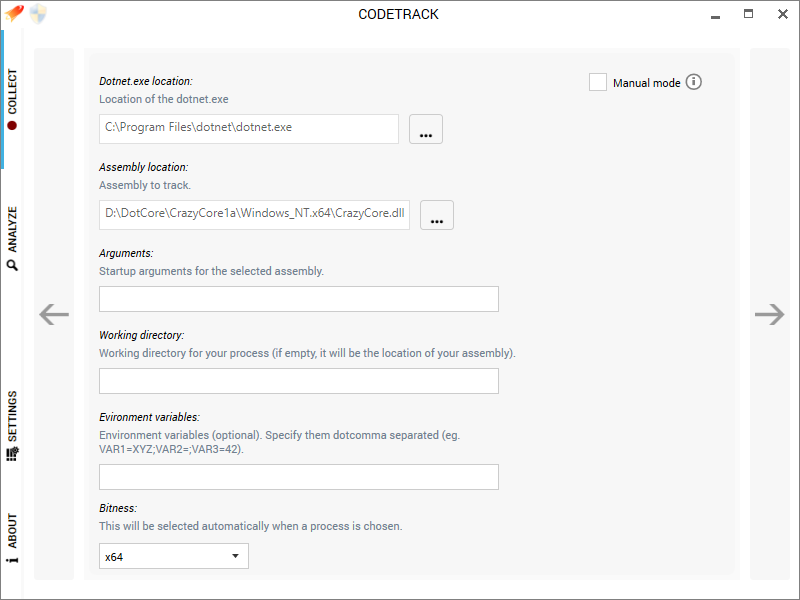Click the CodeTrack rocket logo icon
Screen dimensions: 800x600
click(14, 13)
